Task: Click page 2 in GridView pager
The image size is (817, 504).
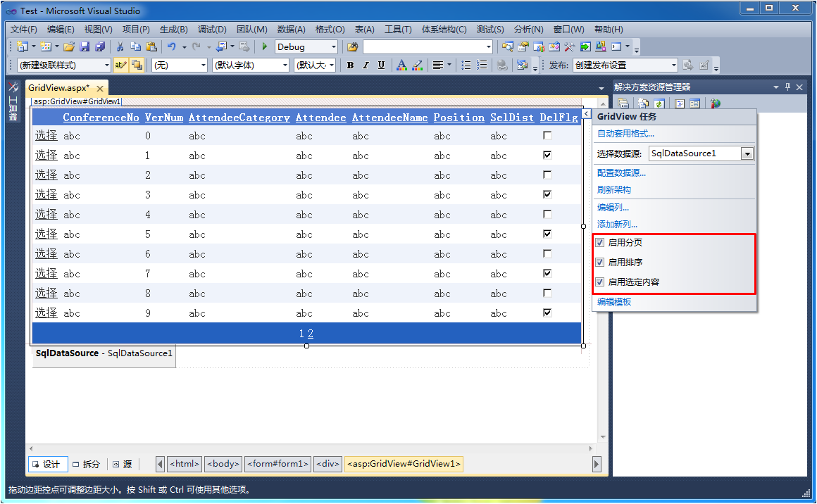Action: click(x=311, y=334)
